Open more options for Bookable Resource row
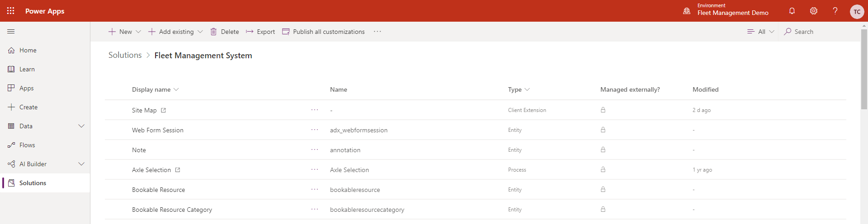The image size is (868, 224). 315,190
